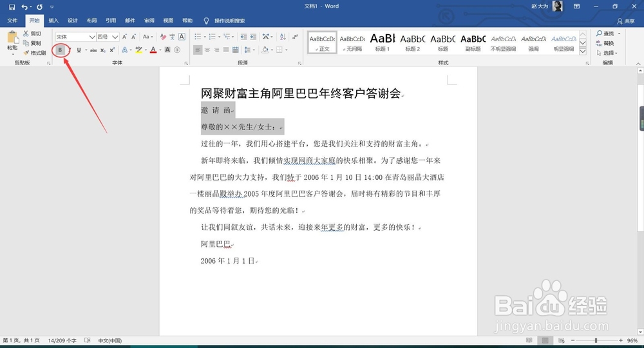644x348 pixels.
Task: Switch to Design (设计) tab
Action: pos(73,21)
